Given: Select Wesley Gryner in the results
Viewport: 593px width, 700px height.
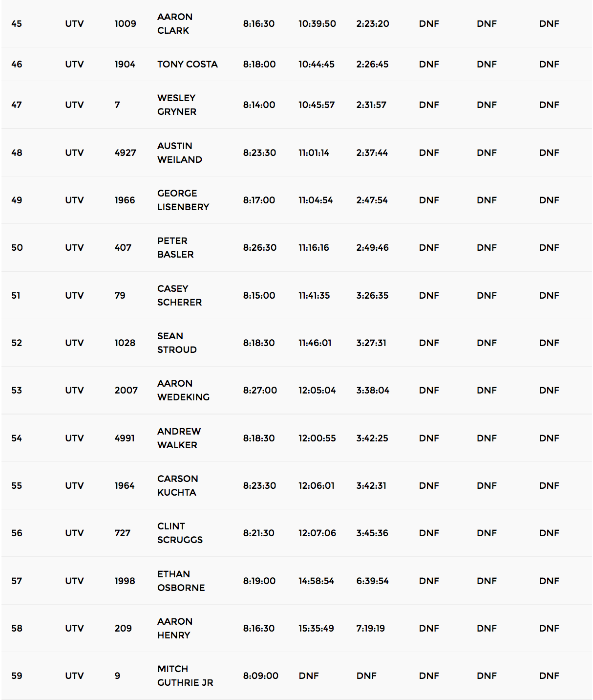Looking at the screenshot, I should tap(177, 105).
